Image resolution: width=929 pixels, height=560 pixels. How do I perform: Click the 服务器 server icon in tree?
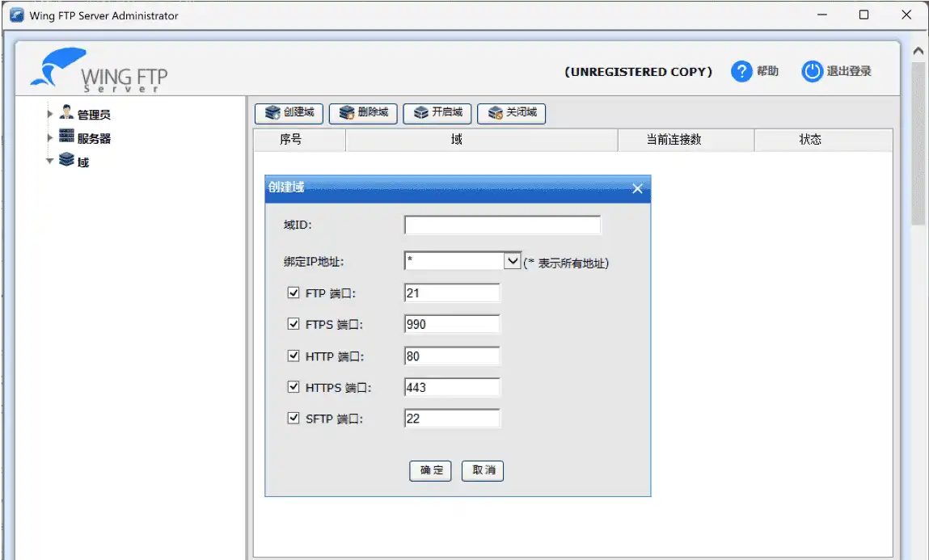[x=66, y=136]
